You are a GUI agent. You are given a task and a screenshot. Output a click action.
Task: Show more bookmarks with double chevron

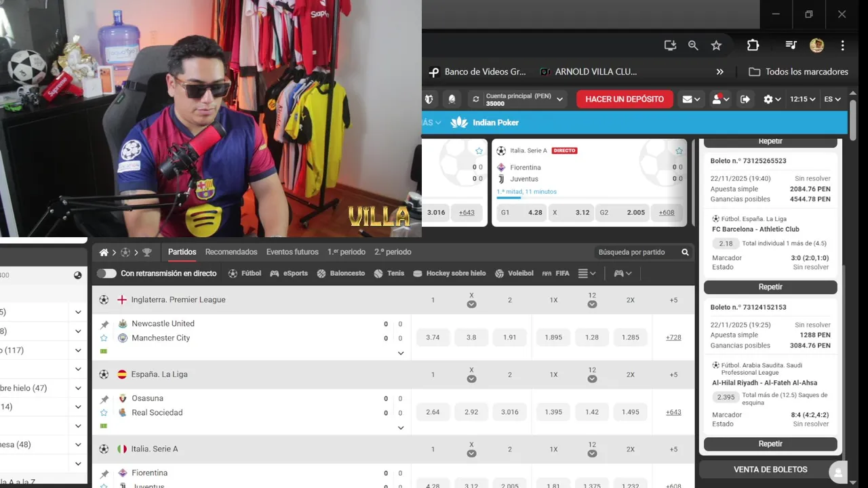pos(720,72)
